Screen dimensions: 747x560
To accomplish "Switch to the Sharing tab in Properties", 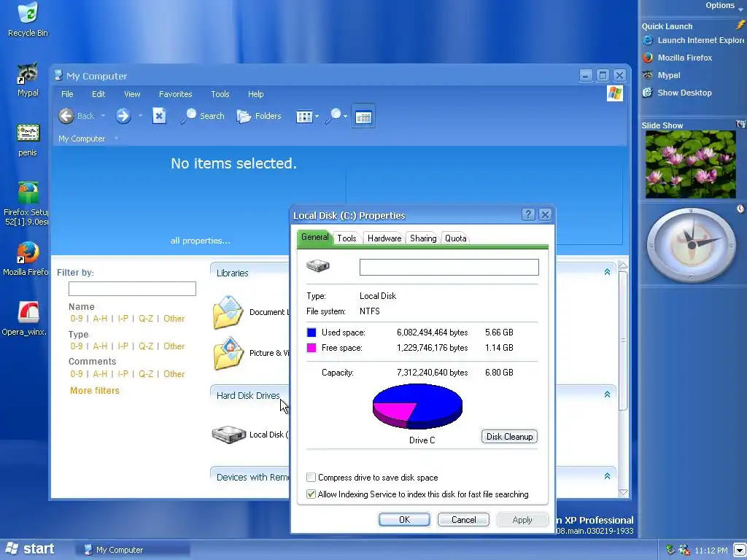I will tap(423, 238).
